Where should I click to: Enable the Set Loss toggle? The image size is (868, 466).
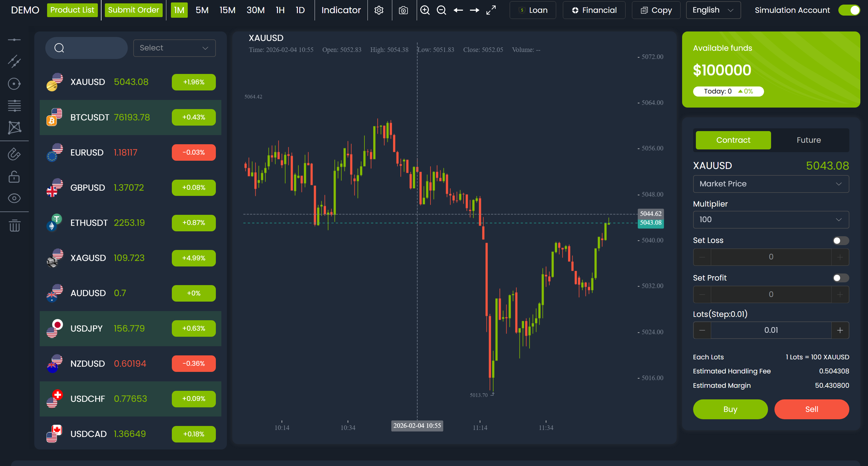coord(840,240)
